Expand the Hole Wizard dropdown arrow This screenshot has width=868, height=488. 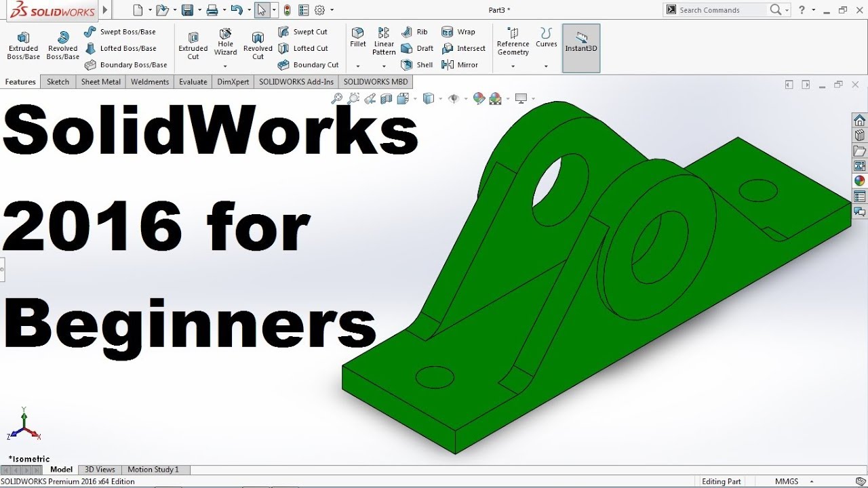coord(225,66)
